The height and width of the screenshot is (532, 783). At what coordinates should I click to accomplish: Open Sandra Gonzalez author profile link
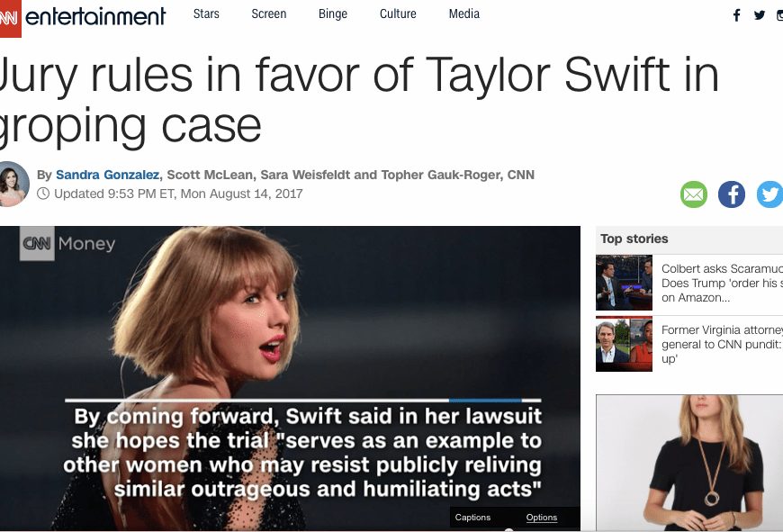point(107,175)
